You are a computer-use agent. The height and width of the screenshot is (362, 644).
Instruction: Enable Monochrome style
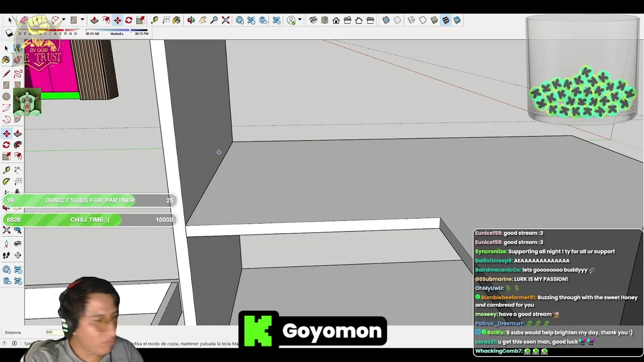click(x=457, y=20)
